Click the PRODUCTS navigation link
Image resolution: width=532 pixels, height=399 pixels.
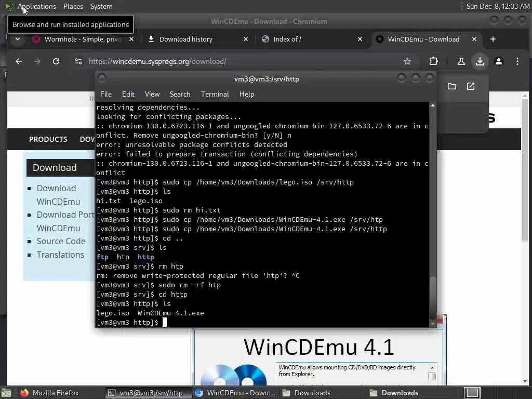click(48, 139)
